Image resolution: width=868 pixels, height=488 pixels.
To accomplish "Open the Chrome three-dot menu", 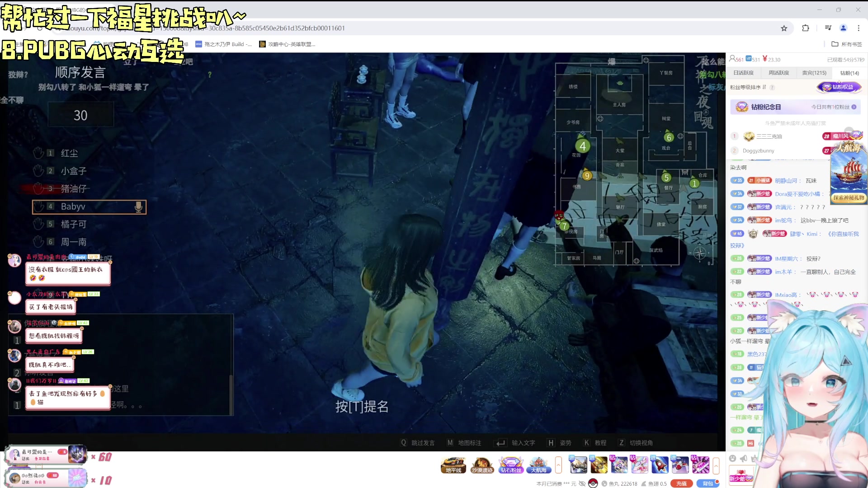I will coord(859,28).
